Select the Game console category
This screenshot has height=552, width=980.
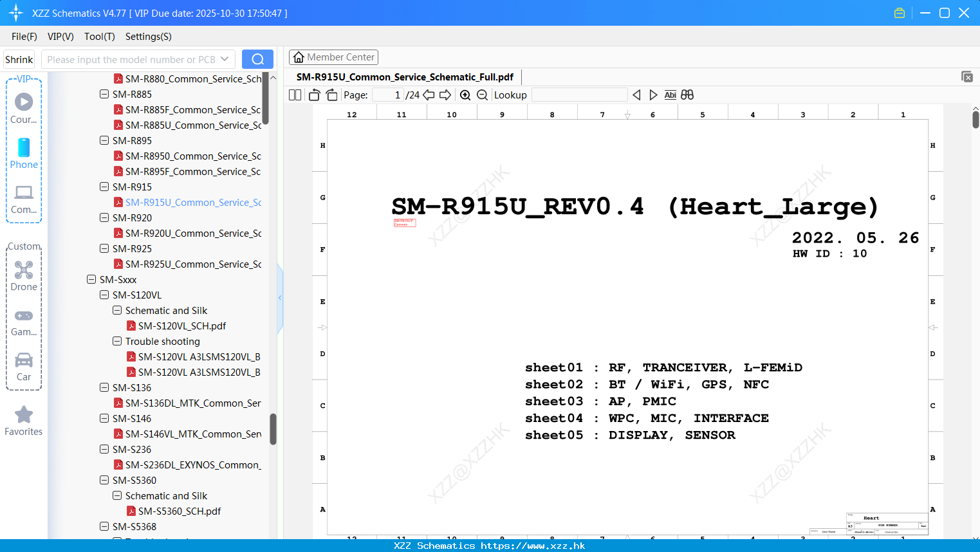click(24, 322)
